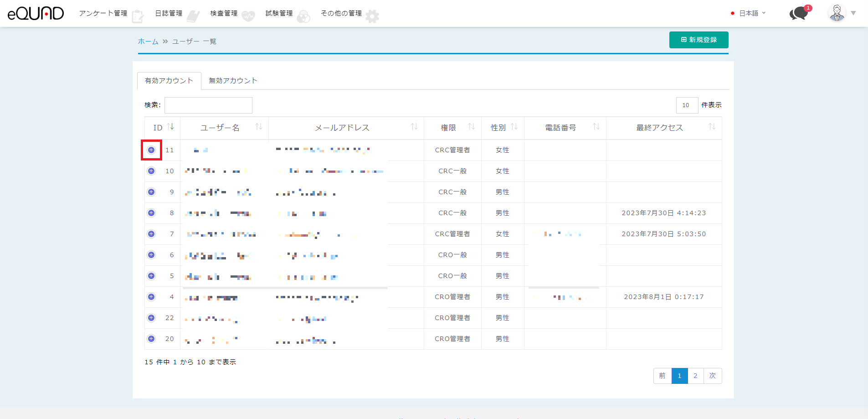The image size is (868, 419).
Task: Sort by 権限 column arrows
Action: tap(472, 127)
